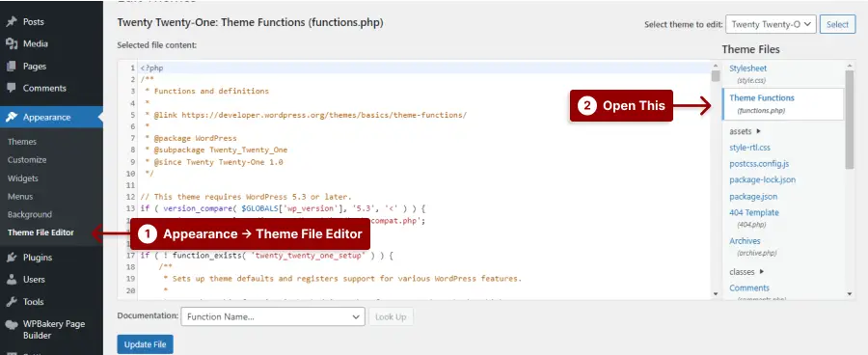Open the Themes submenu item
868x355 pixels.
click(22, 142)
